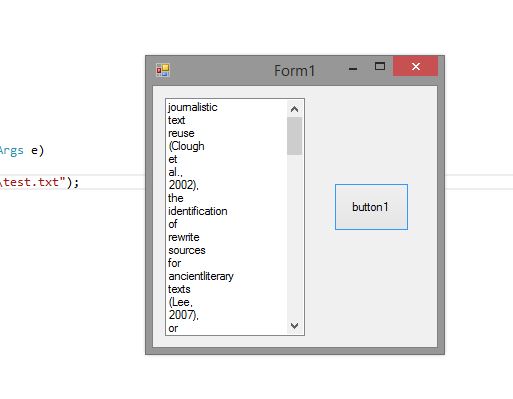513x399 pixels.
Task: Select the 'identification' list item
Action: click(226, 211)
